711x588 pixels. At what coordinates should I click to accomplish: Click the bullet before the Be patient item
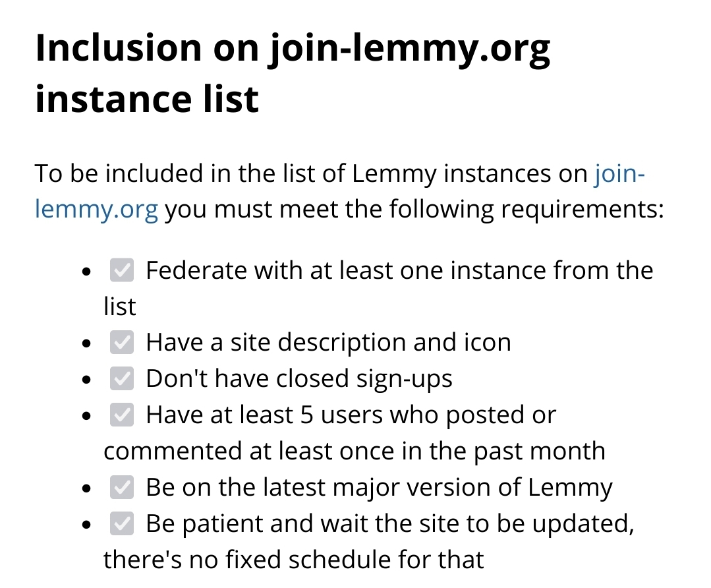click(86, 525)
